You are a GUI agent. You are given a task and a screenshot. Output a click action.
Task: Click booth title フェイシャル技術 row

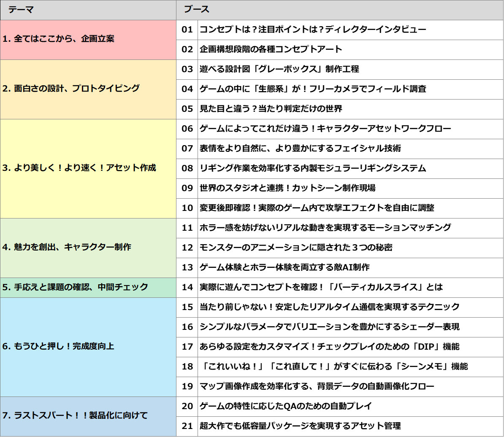350,149
